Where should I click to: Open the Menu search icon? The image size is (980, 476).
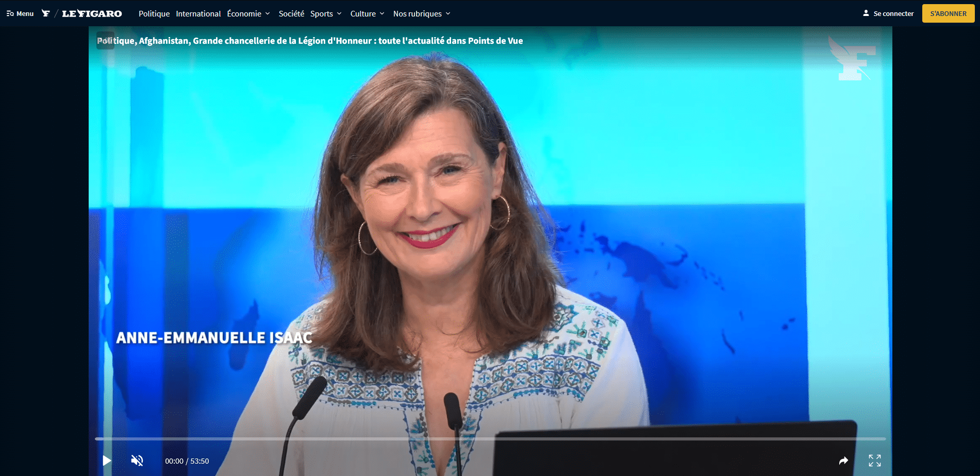pyautogui.click(x=10, y=13)
